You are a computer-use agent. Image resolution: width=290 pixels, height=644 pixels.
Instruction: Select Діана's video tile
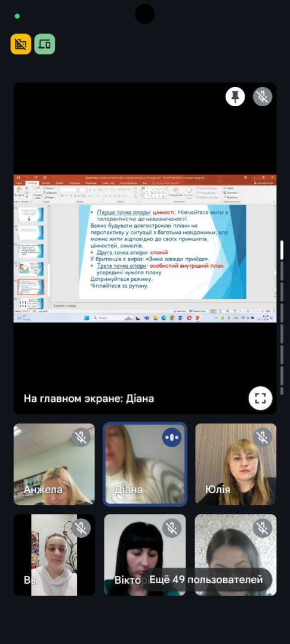(x=145, y=464)
